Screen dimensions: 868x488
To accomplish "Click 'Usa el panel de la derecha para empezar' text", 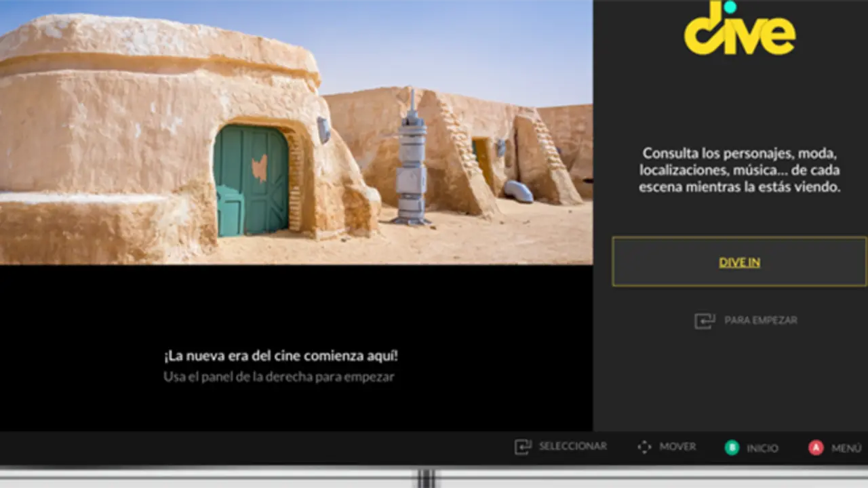I will pyautogui.click(x=279, y=376).
